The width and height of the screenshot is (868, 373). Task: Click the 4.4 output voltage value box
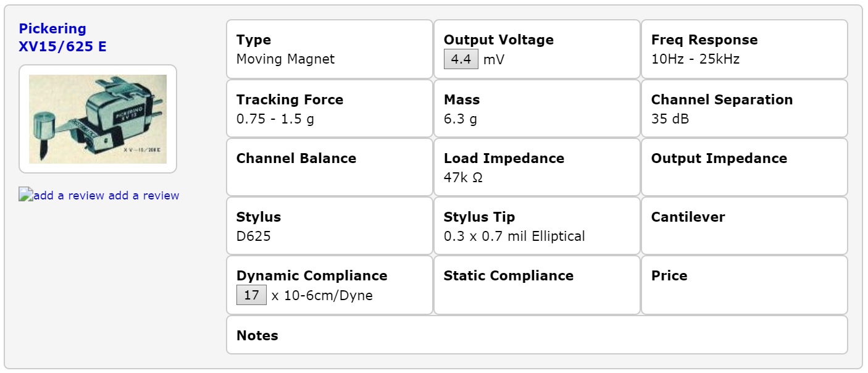[461, 59]
